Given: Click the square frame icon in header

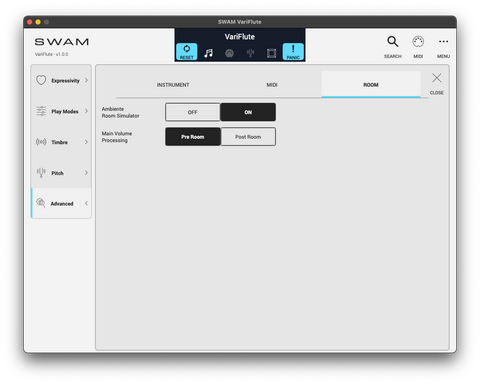Looking at the screenshot, I should 271,53.
